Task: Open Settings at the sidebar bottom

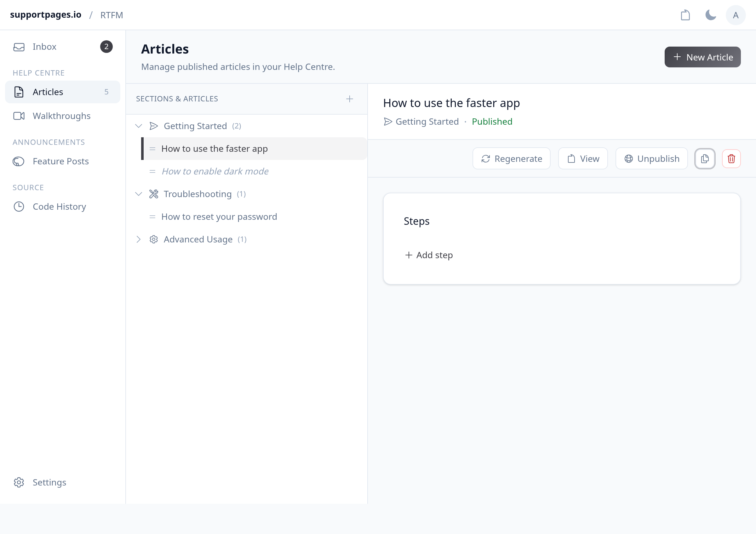Action: (63, 482)
